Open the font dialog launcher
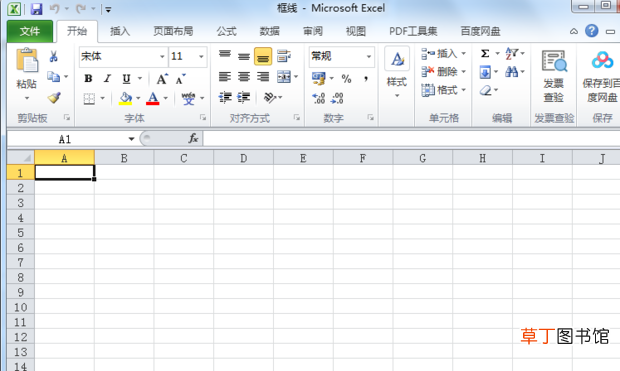The image size is (620, 371). click(203, 117)
